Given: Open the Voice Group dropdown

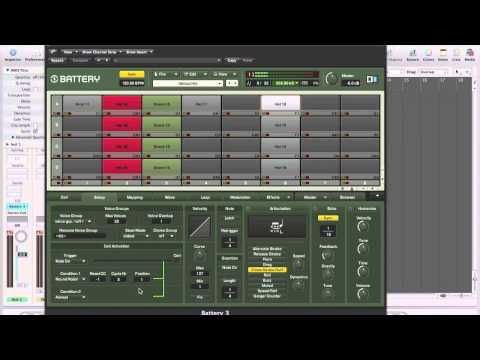Looking at the screenshot, I should pyautogui.click(x=73, y=221).
